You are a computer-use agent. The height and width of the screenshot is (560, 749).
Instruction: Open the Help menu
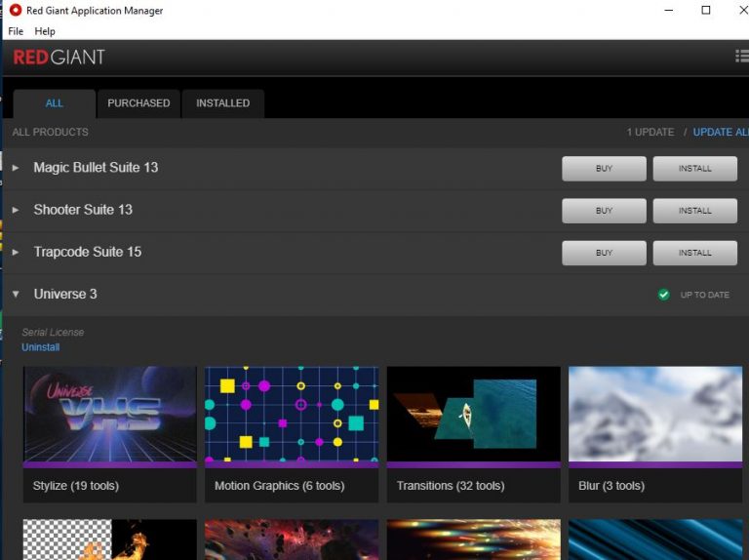(45, 31)
